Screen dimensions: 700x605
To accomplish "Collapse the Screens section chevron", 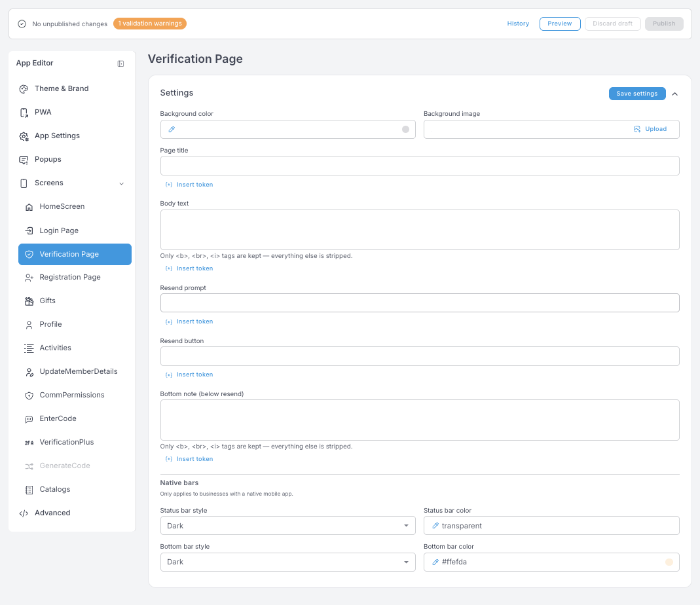I will tap(121, 183).
